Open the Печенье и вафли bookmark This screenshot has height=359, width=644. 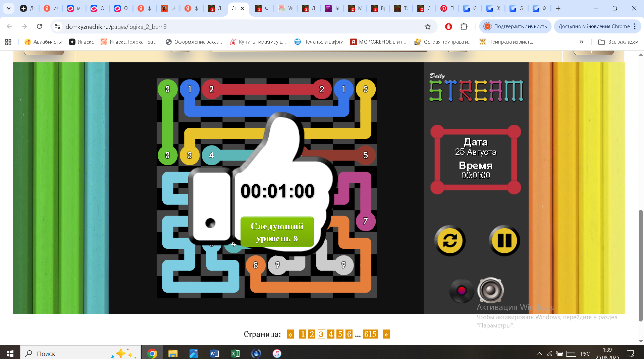click(x=319, y=42)
